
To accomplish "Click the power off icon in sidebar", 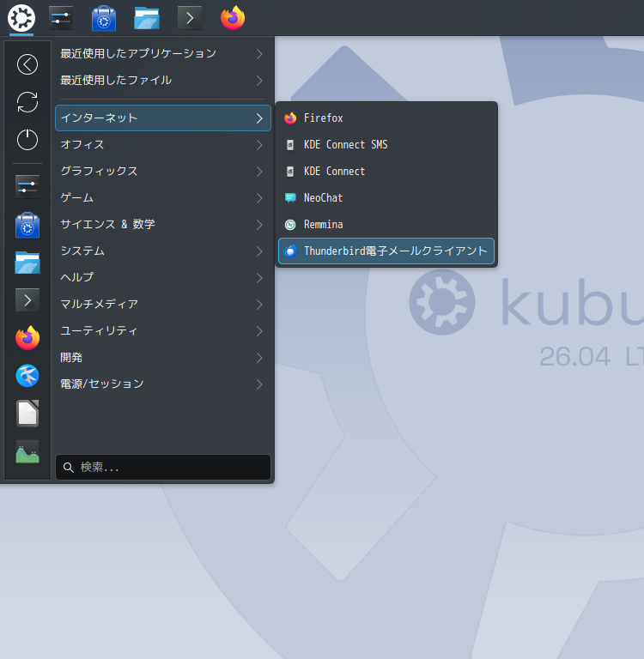I will [27, 140].
